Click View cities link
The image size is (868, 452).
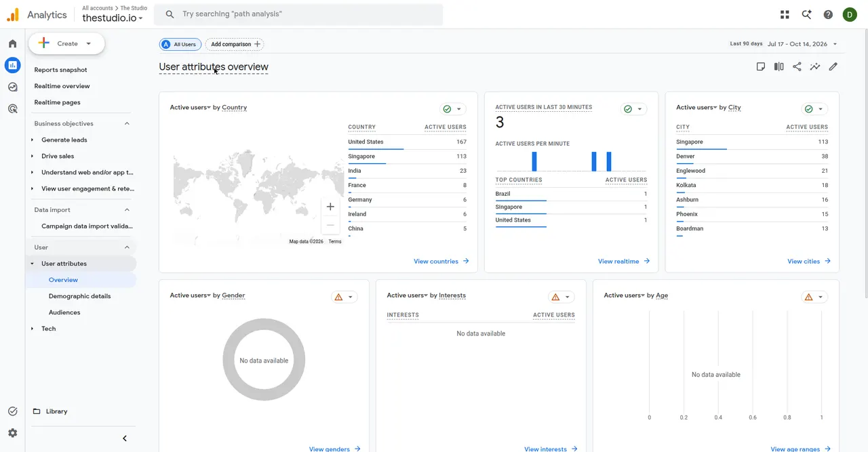point(809,261)
